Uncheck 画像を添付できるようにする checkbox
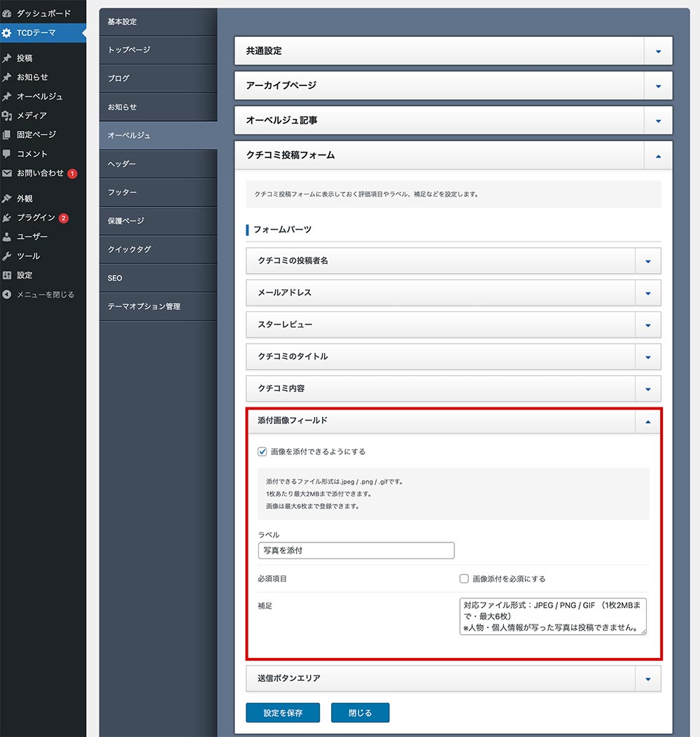This screenshot has width=700, height=737. click(262, 452)
